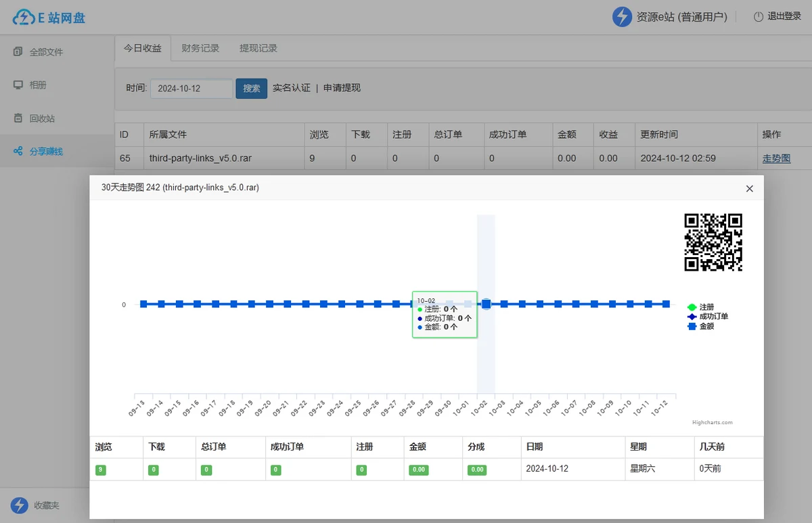Toggle the 成功订单 legend series
812x523 pixels.
pyautogui.click(x=713, y=317)
